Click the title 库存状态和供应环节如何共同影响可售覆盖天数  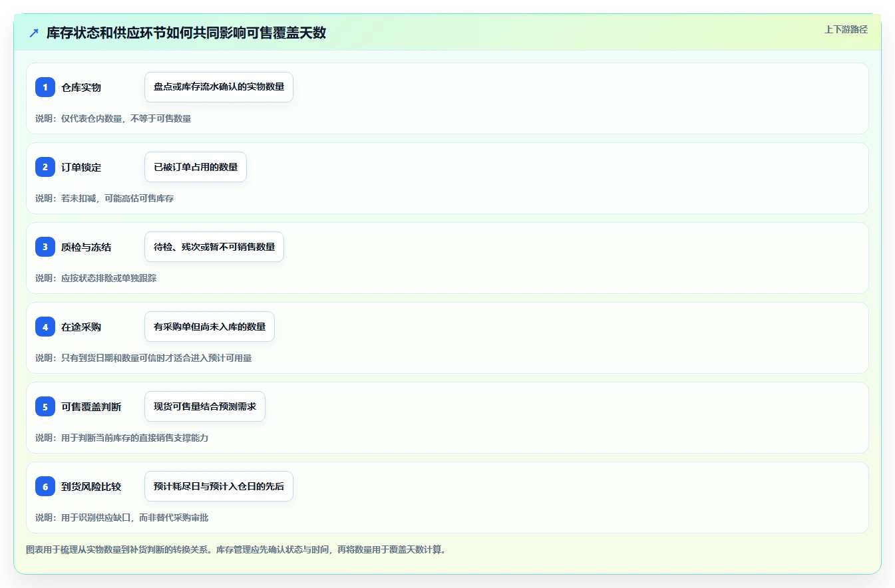coord(186,33)
